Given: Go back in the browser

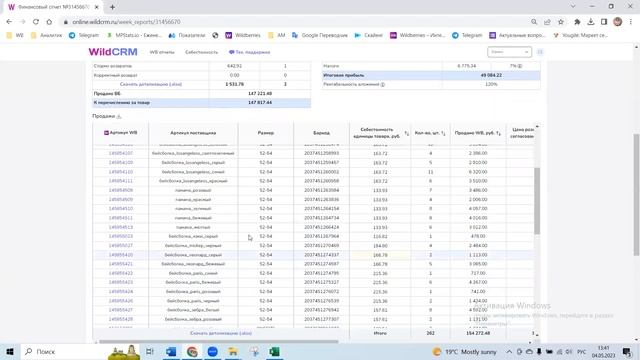Looking at the screenshot, I should 9,22.
